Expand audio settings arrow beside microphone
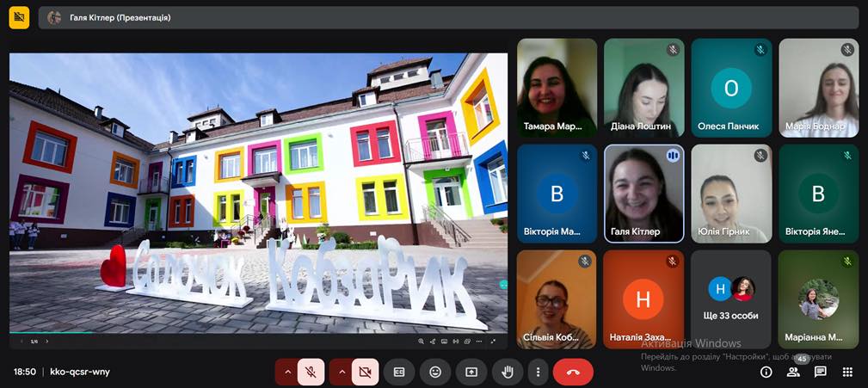The height and width of the screenshot is (388, 868). [286, 372]
